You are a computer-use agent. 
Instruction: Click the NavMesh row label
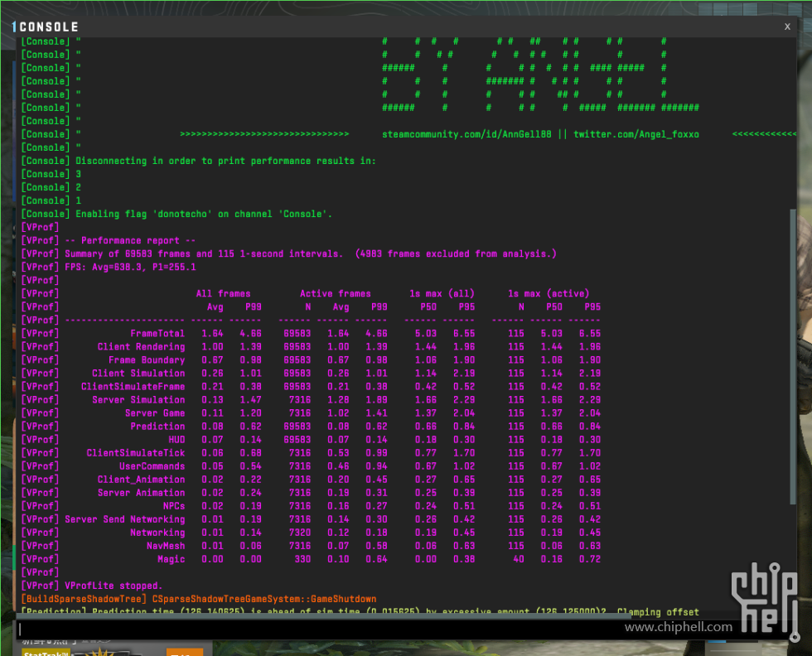166,546
